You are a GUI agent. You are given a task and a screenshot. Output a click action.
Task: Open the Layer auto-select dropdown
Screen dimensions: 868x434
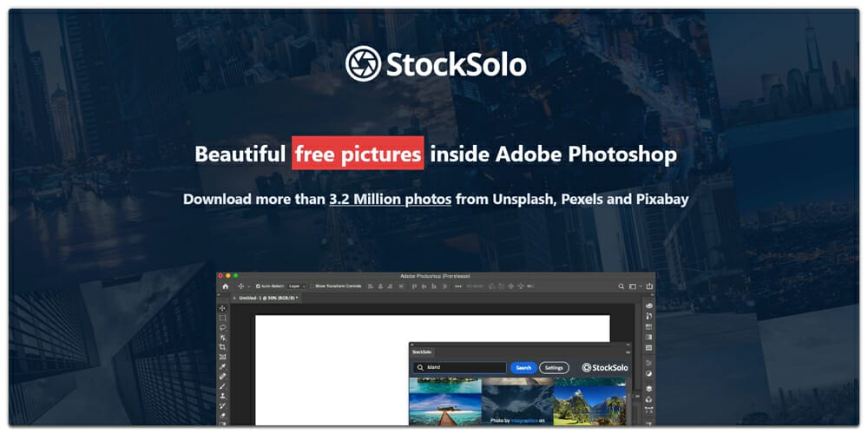(297, 286)
